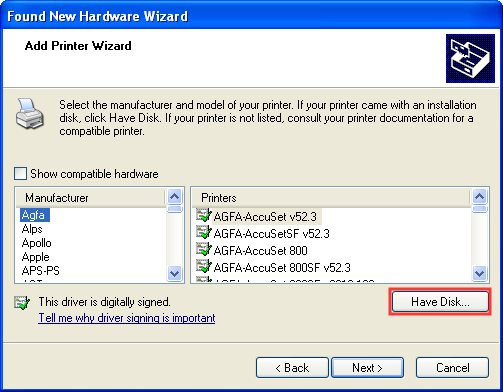Select Alps in the Manufacturer list
503x392 pixels.
click(x=32, y=229)
